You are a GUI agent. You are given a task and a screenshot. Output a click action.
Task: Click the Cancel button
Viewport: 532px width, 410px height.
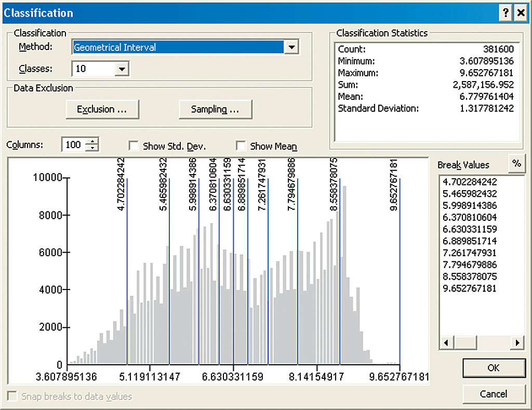pos(494,394)
